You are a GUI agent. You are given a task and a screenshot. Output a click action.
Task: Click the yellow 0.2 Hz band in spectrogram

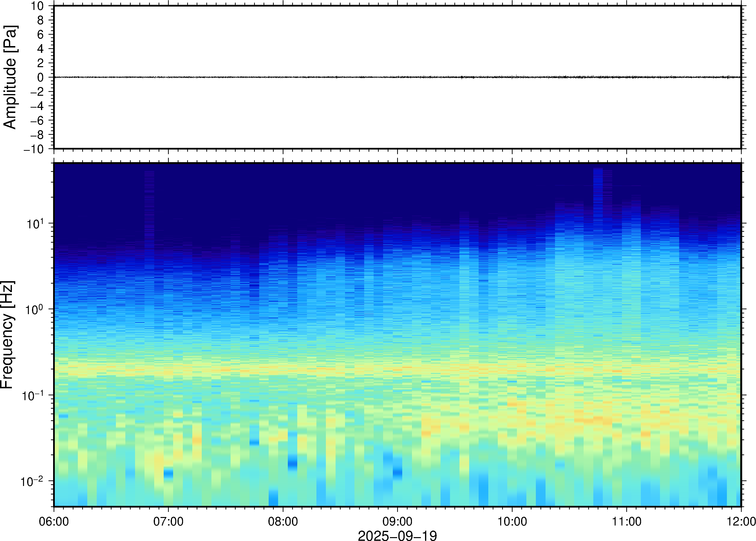coord(397,369)
